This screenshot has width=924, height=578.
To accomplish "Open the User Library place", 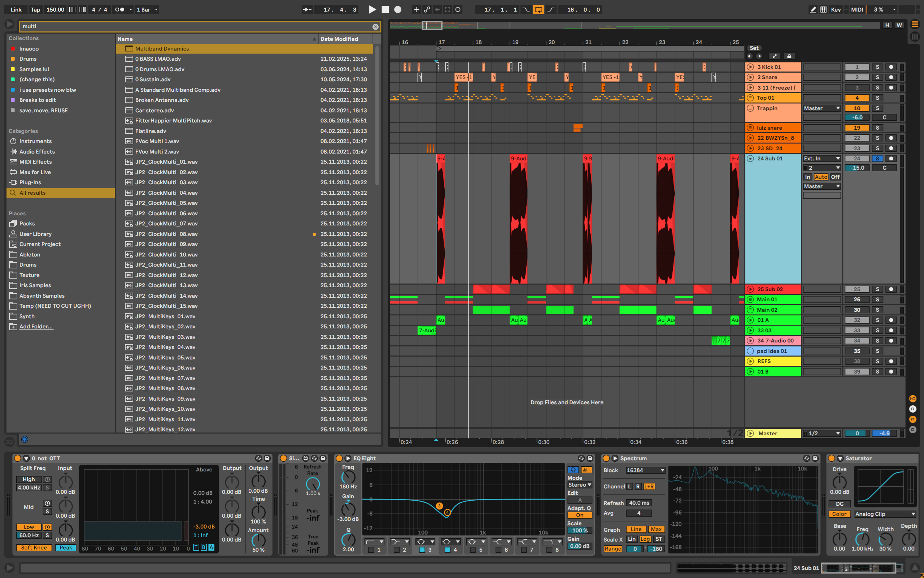I will [x=35, y=234].
